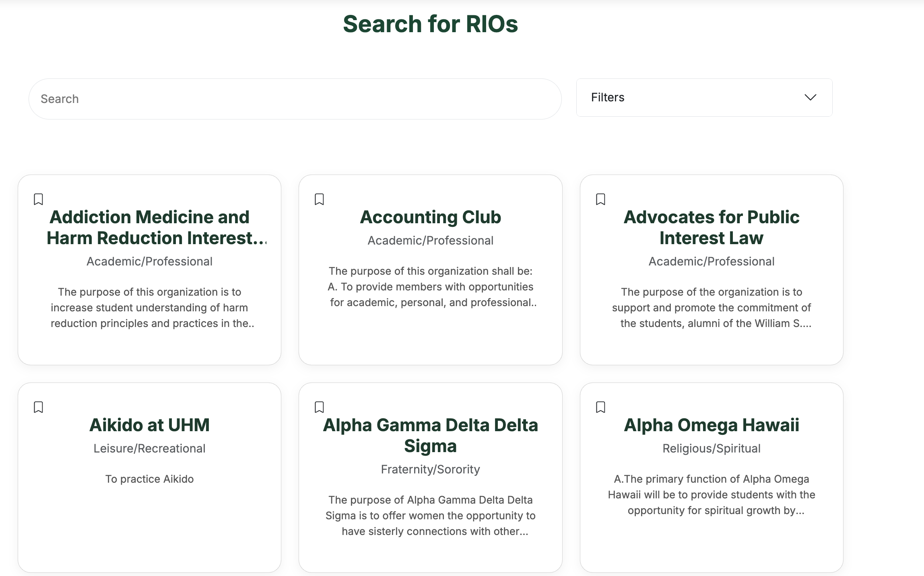Select Alpha Gamma Delta Delta Sigma heading
The image size is (924, 576).
(430, 435)
